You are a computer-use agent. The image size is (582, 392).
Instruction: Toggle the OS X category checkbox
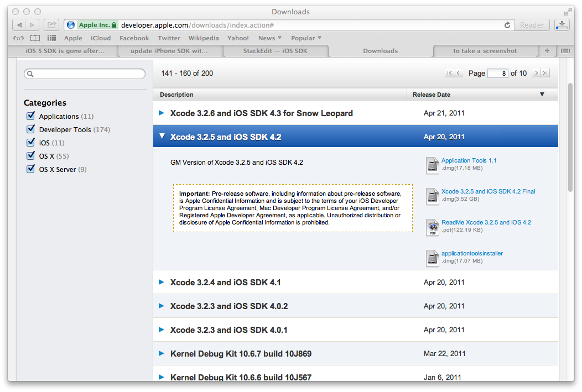tap(30, 155)
